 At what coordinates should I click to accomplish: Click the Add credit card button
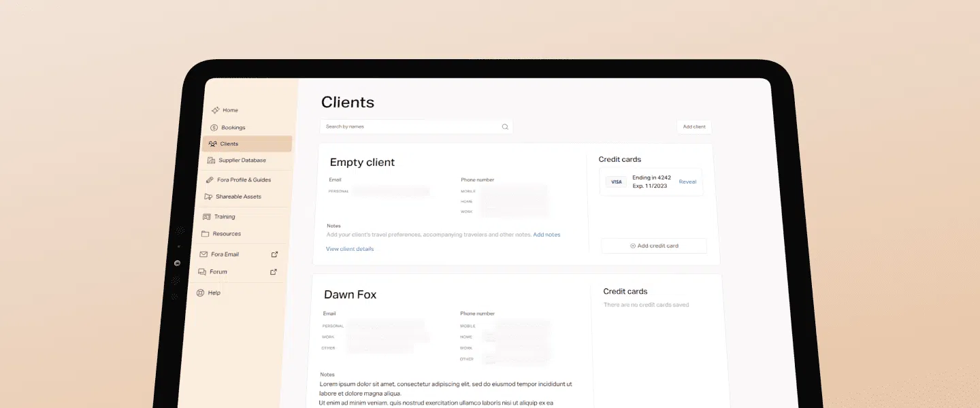(654, 245)
